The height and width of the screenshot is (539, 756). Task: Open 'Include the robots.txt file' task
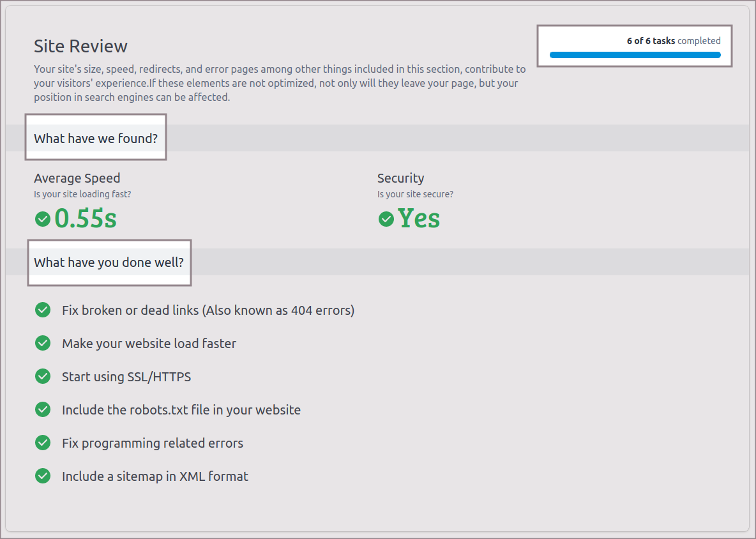click(x=181, y=410)
